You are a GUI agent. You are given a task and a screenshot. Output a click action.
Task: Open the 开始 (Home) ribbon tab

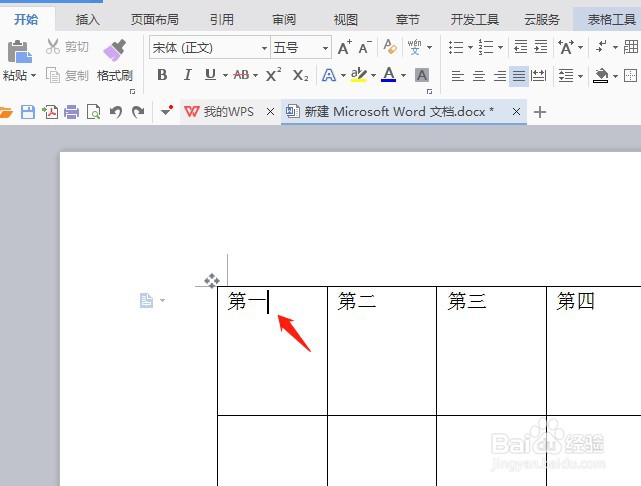[26, 19]
